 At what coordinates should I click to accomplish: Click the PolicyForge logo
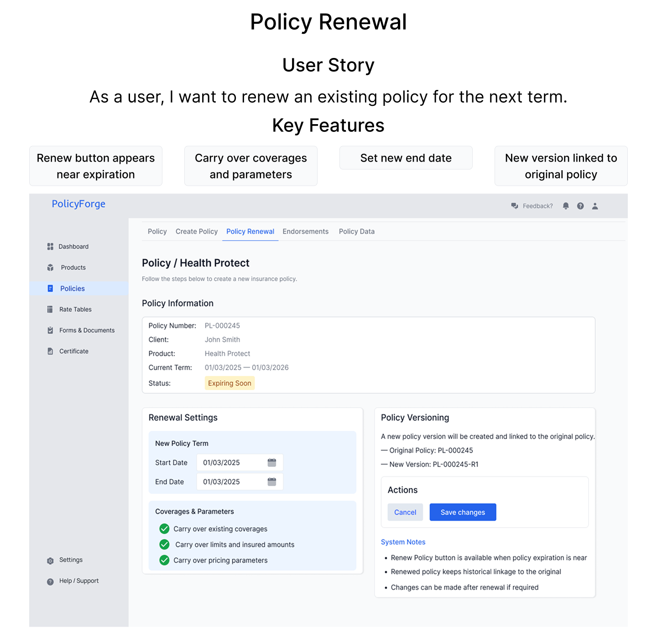pos(78,204)
